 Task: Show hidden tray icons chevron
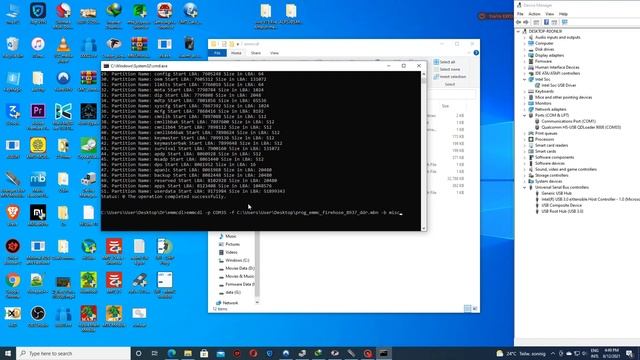point(553,353)
